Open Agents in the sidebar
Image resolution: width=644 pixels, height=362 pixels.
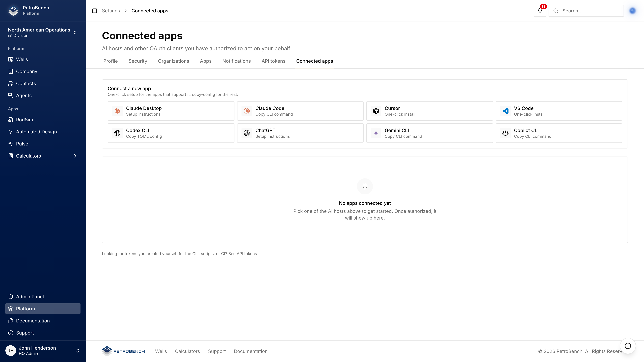point(43,96)
